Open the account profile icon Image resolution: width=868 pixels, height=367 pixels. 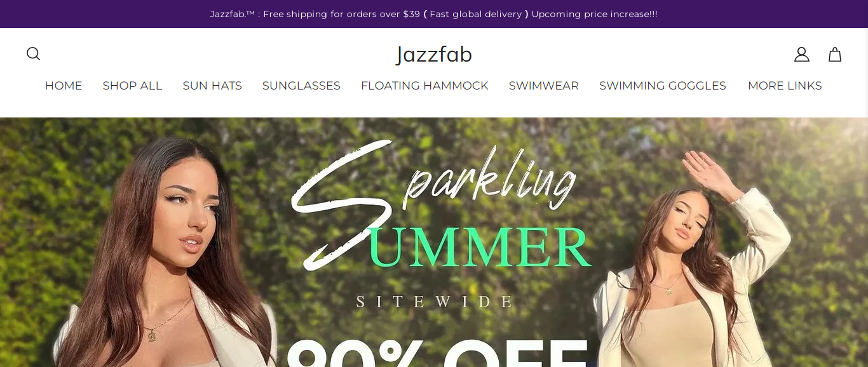tap(802, 55)
